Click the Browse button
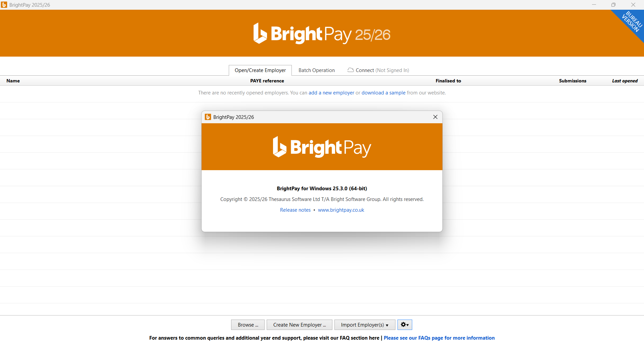Viewport: 644px width, 345px height. point(248,325)
